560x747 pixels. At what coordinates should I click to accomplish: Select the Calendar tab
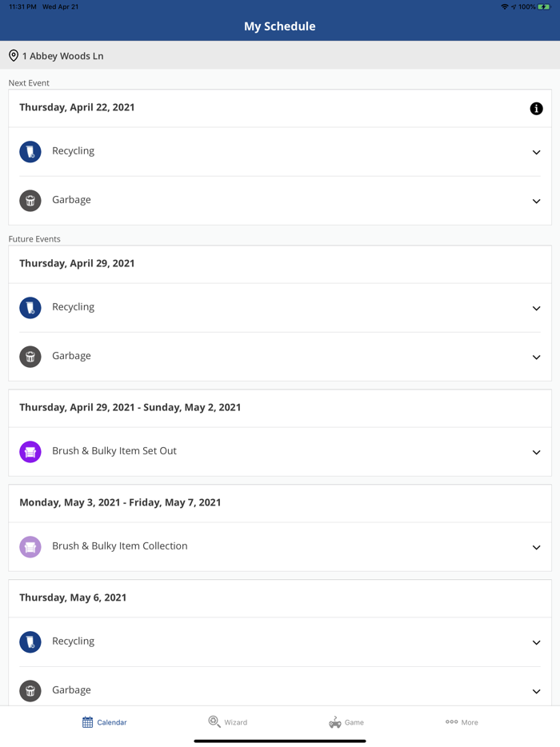pyautogui.click(x=104, y=722)
